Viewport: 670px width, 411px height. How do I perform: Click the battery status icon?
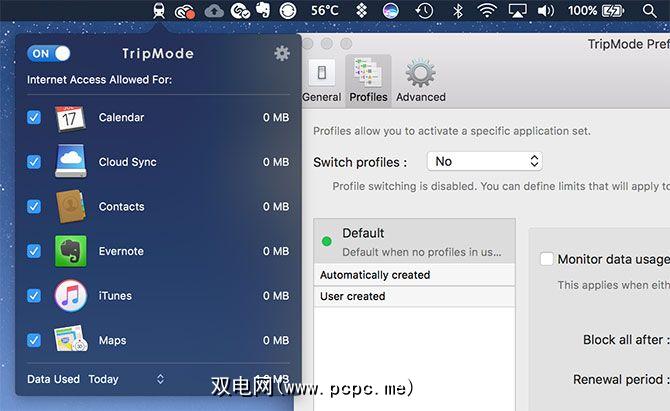pos(613,11)
